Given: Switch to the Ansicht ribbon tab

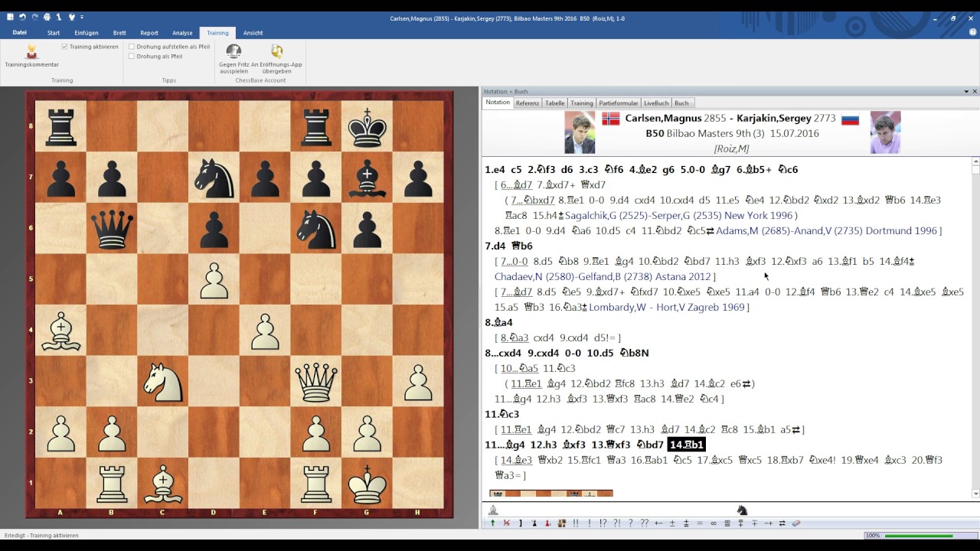Looking at the screenshot, I should [253, 33].
